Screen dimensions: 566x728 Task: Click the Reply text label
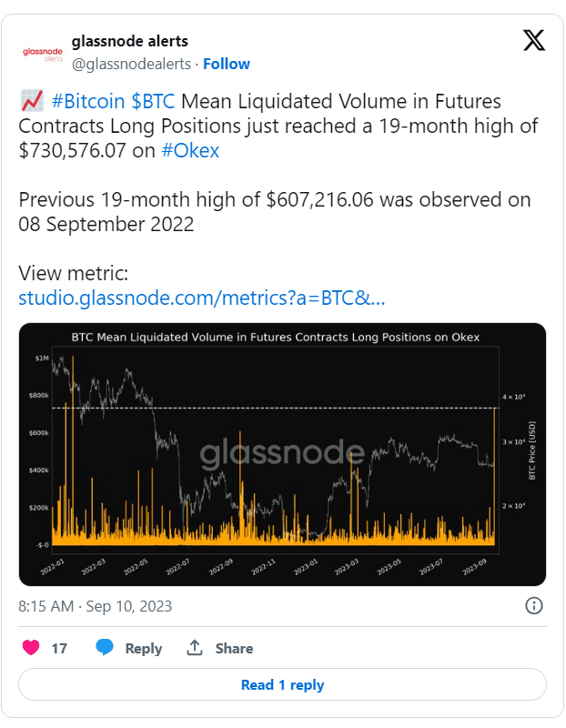pos(143,649)
